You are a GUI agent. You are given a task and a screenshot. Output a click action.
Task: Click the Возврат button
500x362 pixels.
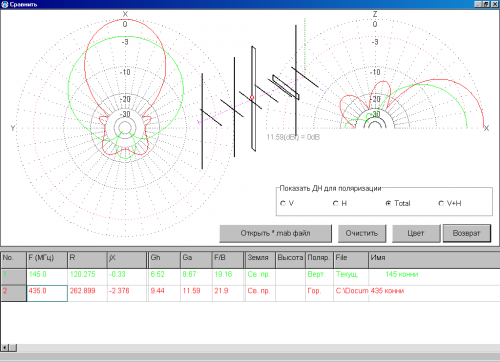coord(467,233)
